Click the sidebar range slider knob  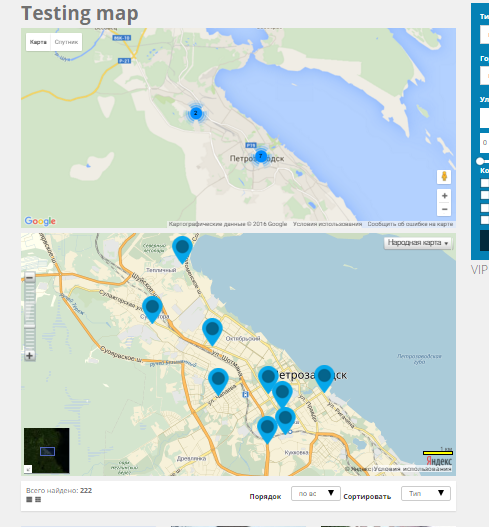click(480, 161)
